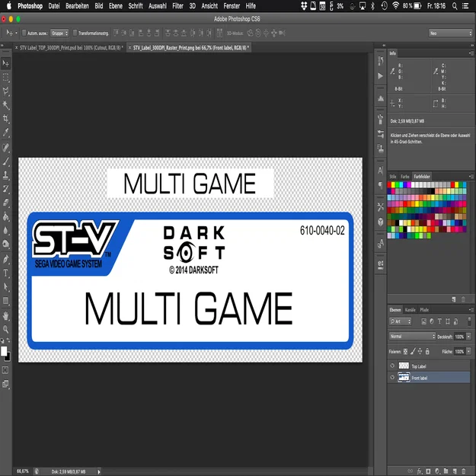Open the Wi-Fi menu bar icon
The image size is (476, 476).
pos(395,6)
